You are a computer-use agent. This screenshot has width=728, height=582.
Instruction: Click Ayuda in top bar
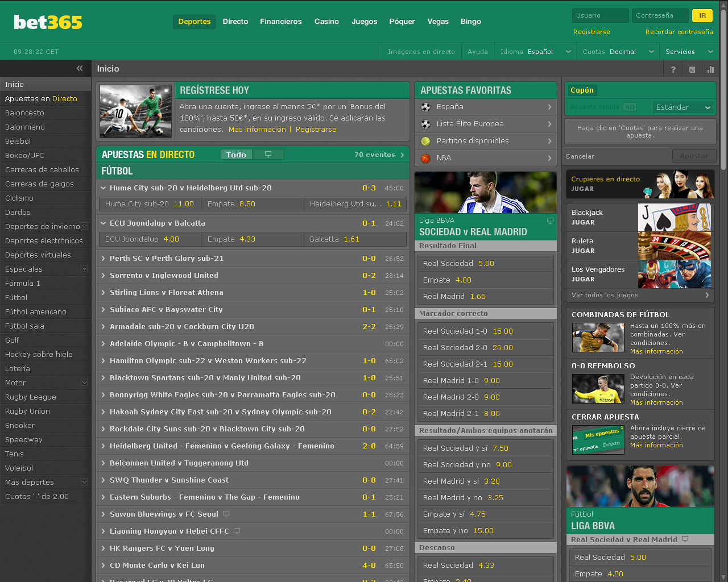pyautogui.click(x=478, y=52)
